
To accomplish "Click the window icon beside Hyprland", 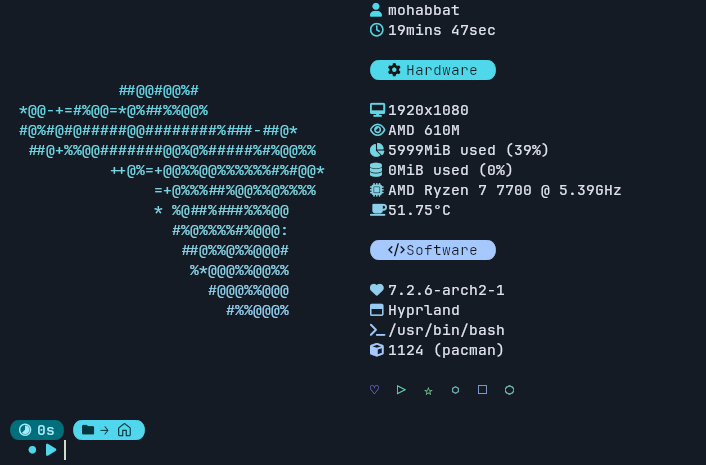I will point(376,310).
